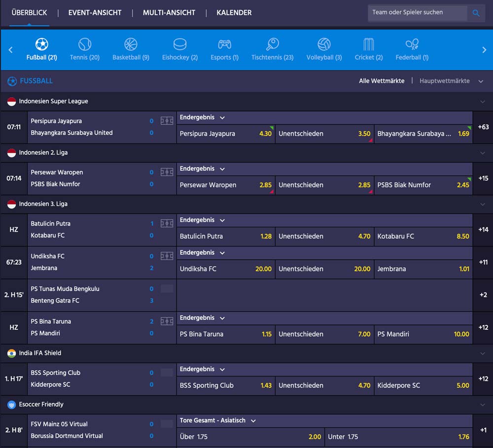Click the search magnifier icon

pos(476,13)
